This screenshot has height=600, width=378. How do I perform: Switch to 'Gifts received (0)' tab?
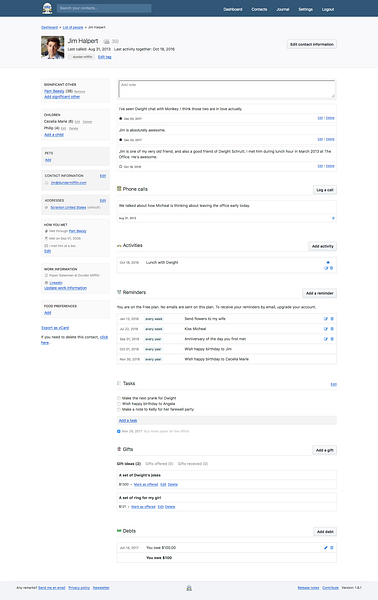193,464
